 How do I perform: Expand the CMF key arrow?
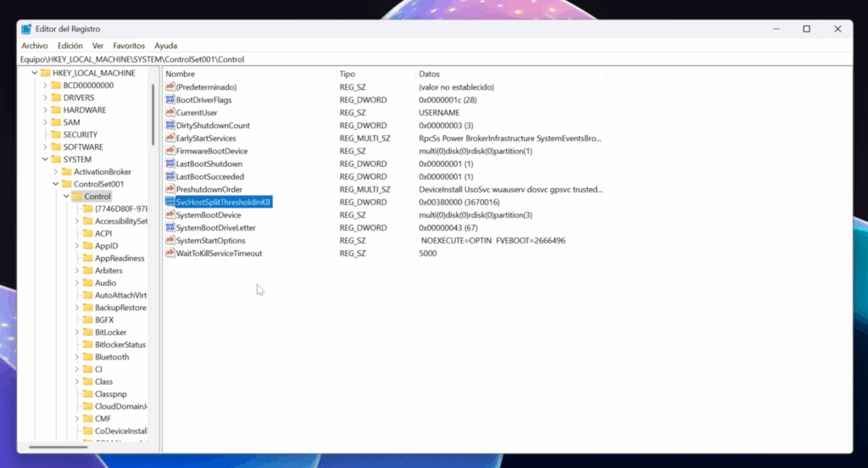[76, 419]
